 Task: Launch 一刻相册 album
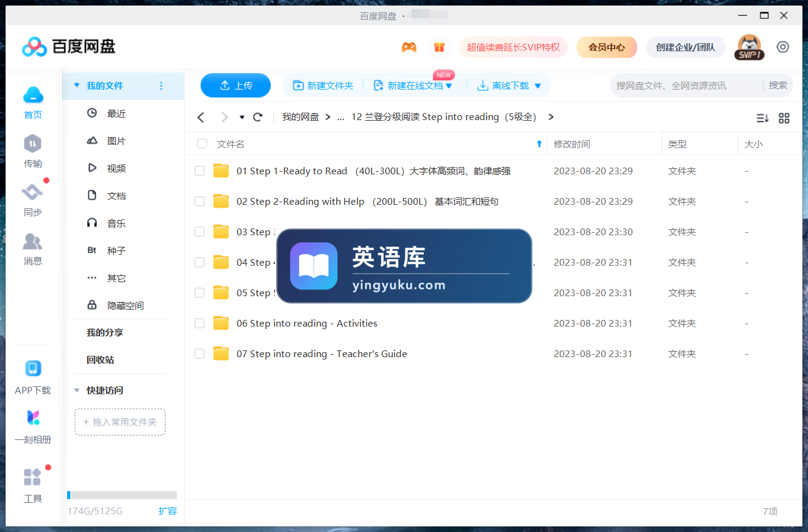tap(33, 418)
